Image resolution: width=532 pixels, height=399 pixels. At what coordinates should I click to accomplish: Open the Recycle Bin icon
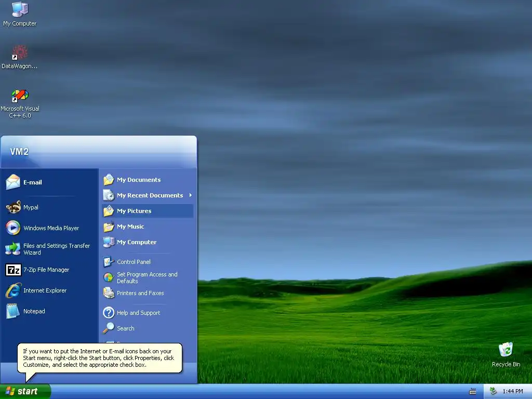coord(506,354)
